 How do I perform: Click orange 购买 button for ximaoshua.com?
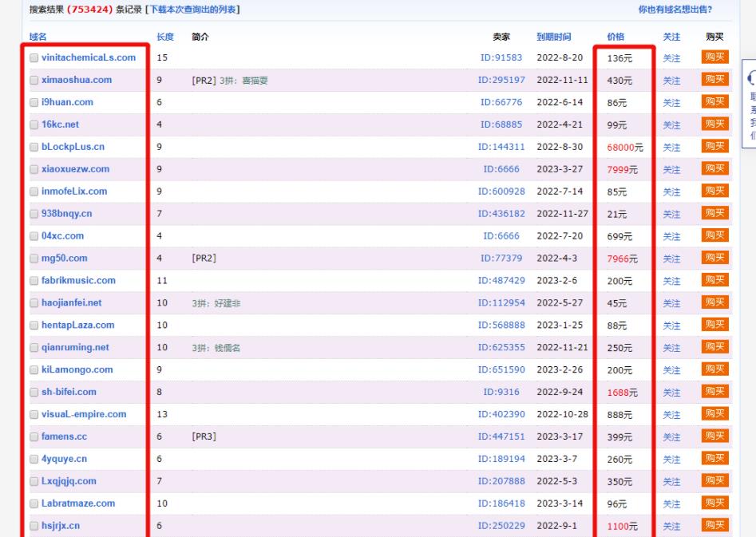(x=714, y=80)
